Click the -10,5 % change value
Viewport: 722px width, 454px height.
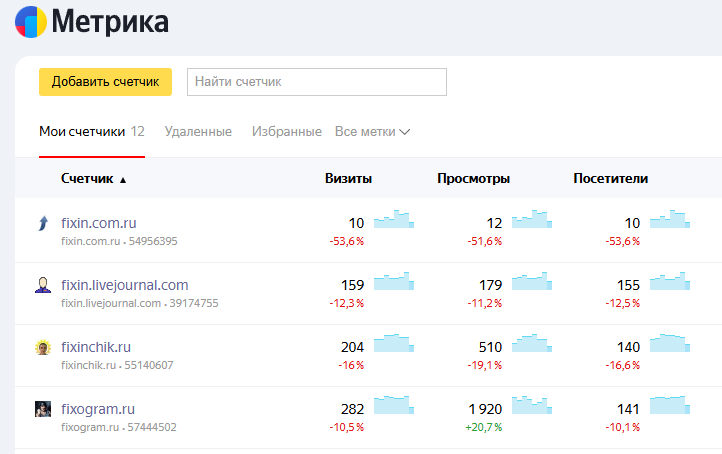click(x=346, y=427)
